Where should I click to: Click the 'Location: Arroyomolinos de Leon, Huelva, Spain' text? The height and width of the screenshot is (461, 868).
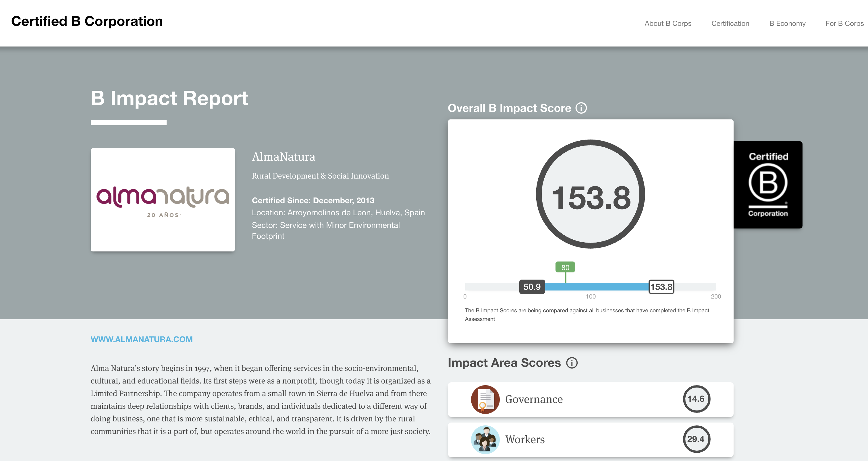coord(338,212)
